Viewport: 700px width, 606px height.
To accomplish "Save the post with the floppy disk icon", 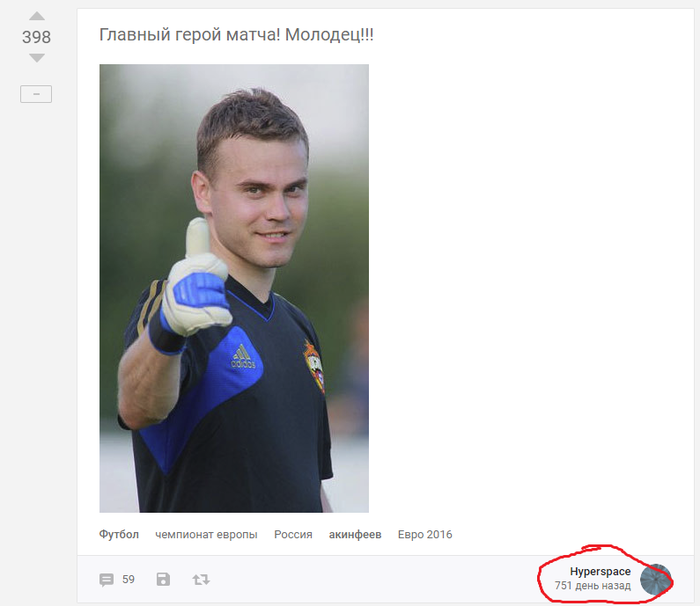I will [x=163, y=579].
